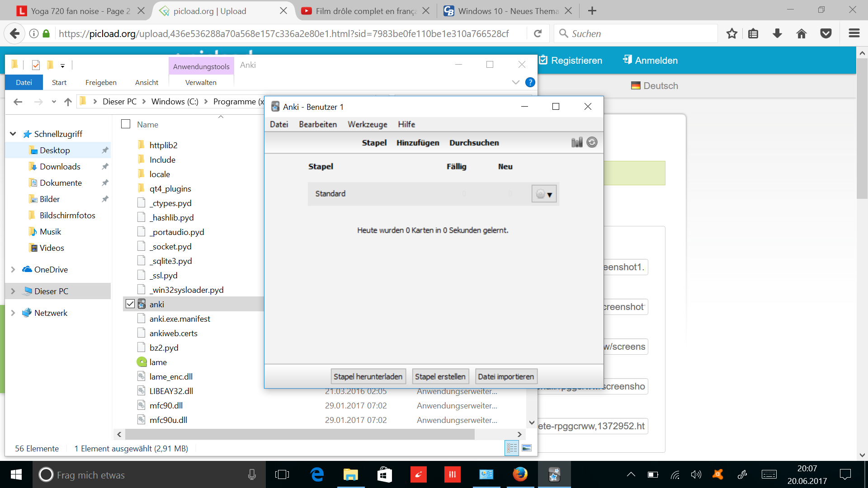Switch to Ansicht ribbon tab
868x488 pixels.
[x=146, y=82]
